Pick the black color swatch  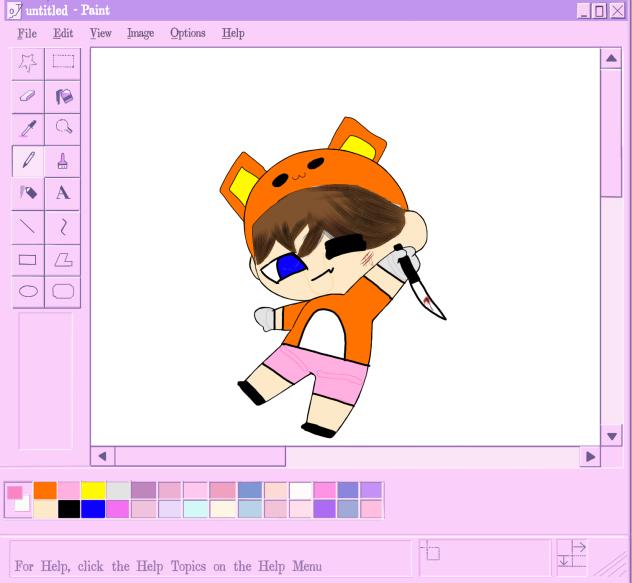(x=69, y=509)
